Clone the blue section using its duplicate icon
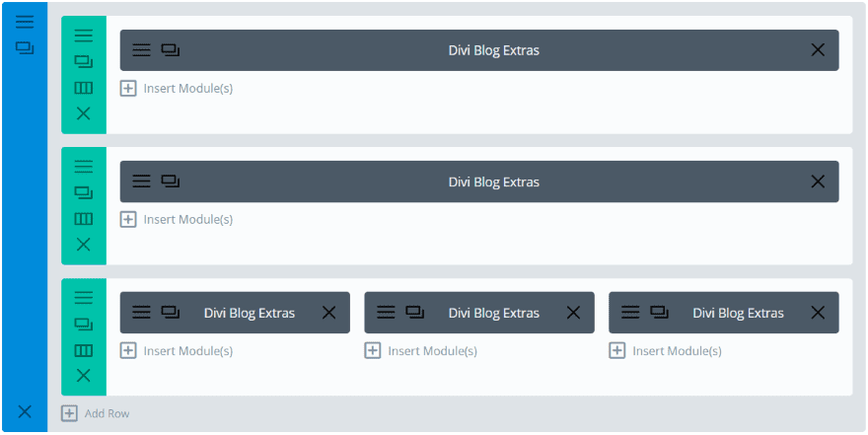868x435 pixels. click(25, 47)
